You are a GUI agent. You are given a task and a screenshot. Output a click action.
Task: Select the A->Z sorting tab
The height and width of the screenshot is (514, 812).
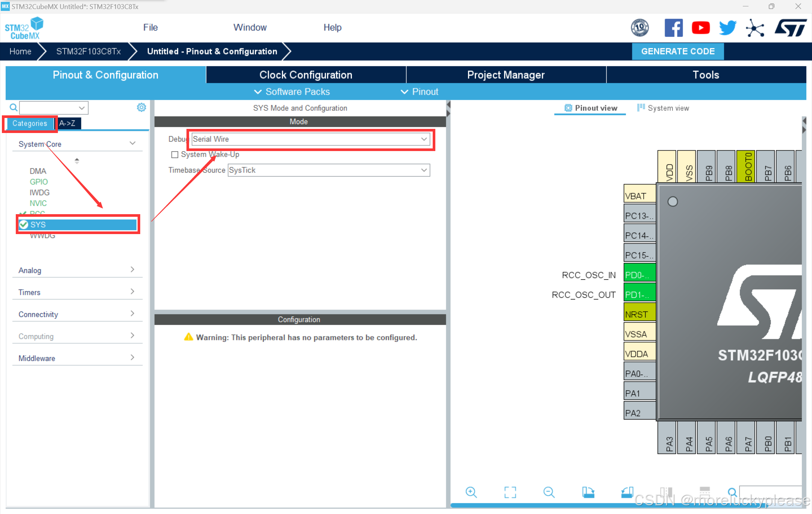[68, 123]
